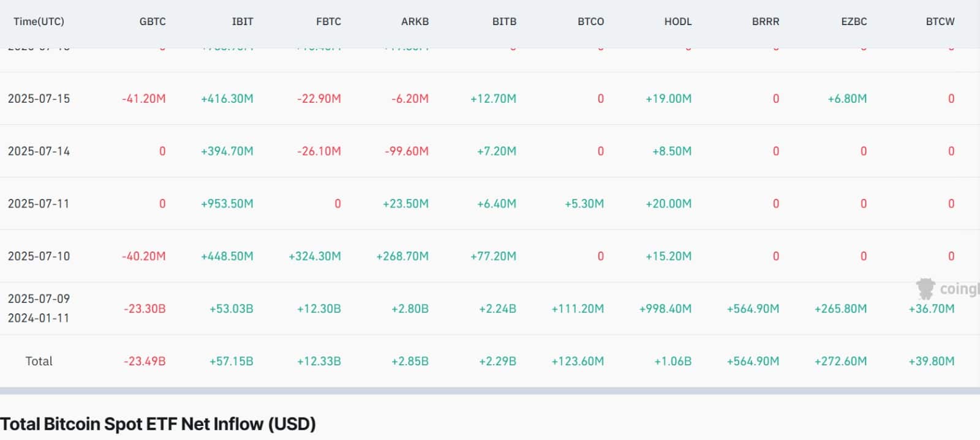Select the BTCO column header
The width and height of the screenshot is (980, 440).
tap(590, 21)
